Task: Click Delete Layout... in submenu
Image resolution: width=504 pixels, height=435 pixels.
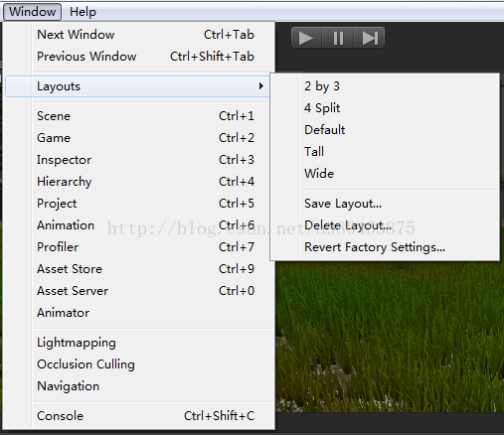Action: (x=385, y=225)
